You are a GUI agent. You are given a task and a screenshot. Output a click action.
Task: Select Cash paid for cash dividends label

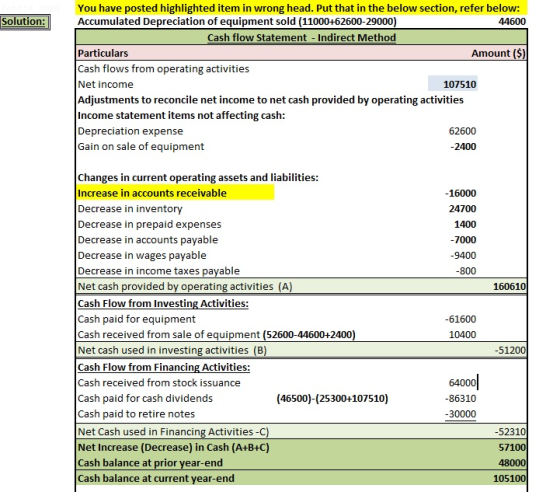(145, 398)
